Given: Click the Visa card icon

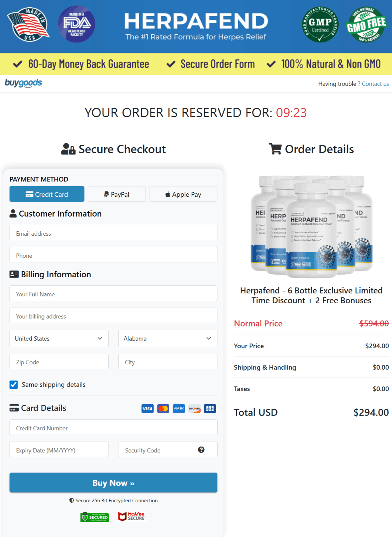Looking at the screenshot, I should click(147, 409).
